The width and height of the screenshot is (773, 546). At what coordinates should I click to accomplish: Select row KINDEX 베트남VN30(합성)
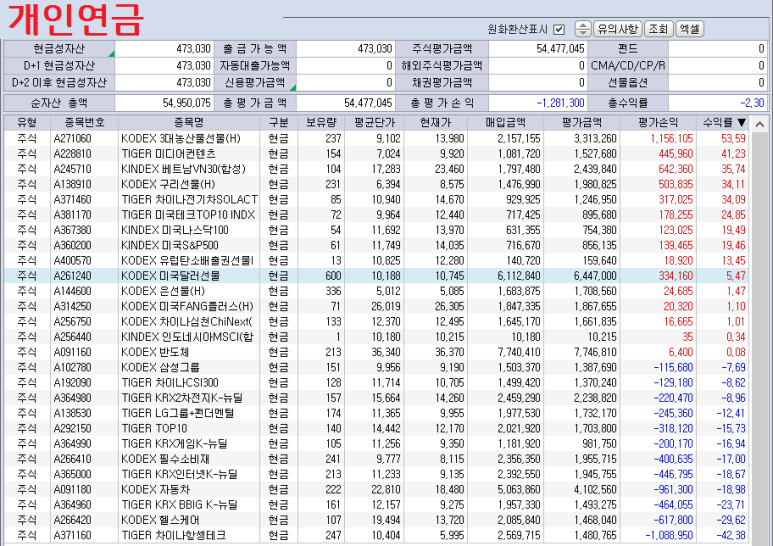click(x=377, y=169)
